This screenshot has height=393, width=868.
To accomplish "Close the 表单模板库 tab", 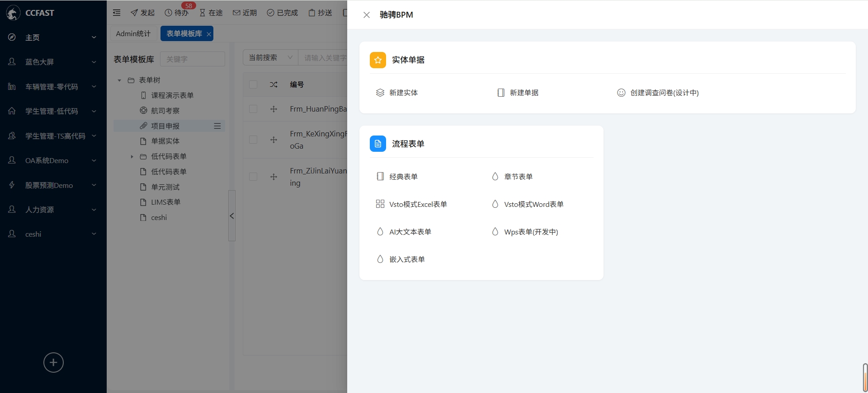I will click(208, 34).
